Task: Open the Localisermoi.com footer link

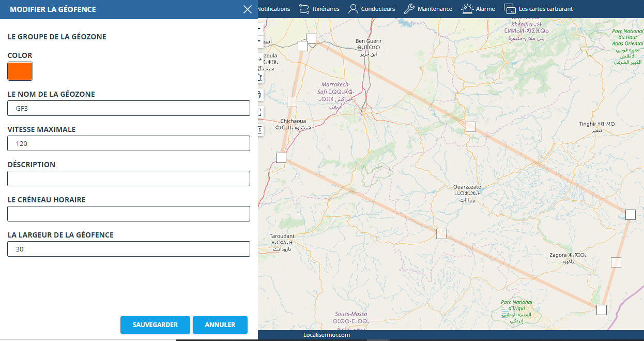Action: [x=327, y=335]
